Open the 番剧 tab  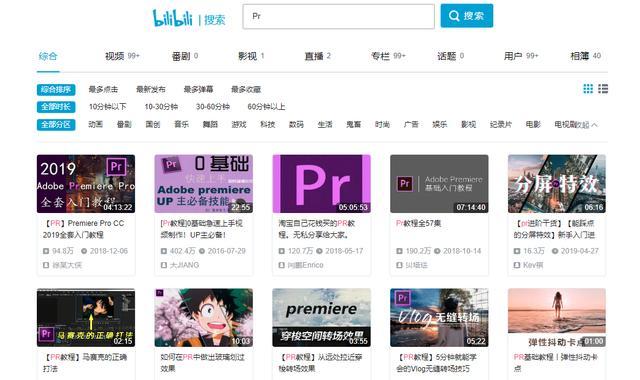(185, 56)
